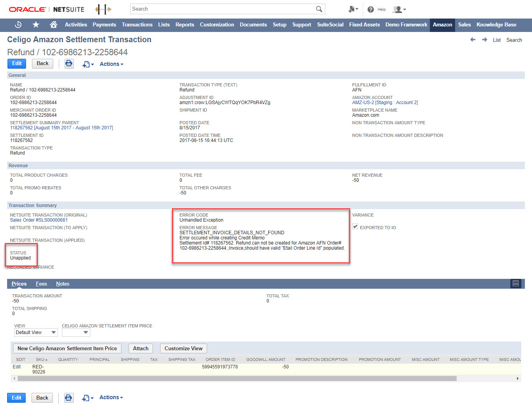Open the role switch icon in header

(353, 9)
